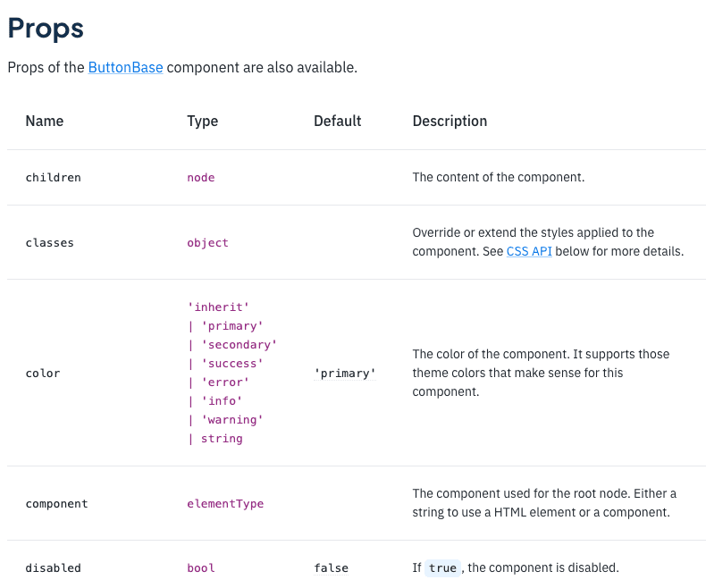
Task: Select the classes prop name
Action: (50, 243)
